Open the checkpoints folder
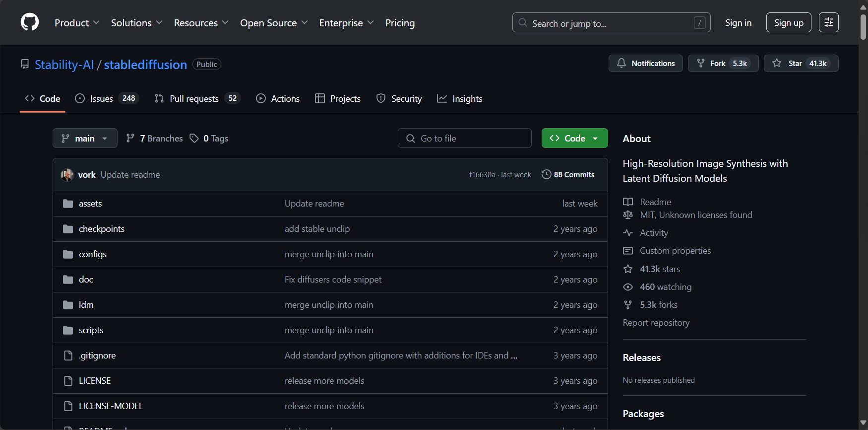This screenshot has height=430, width=868. point(102,229)
